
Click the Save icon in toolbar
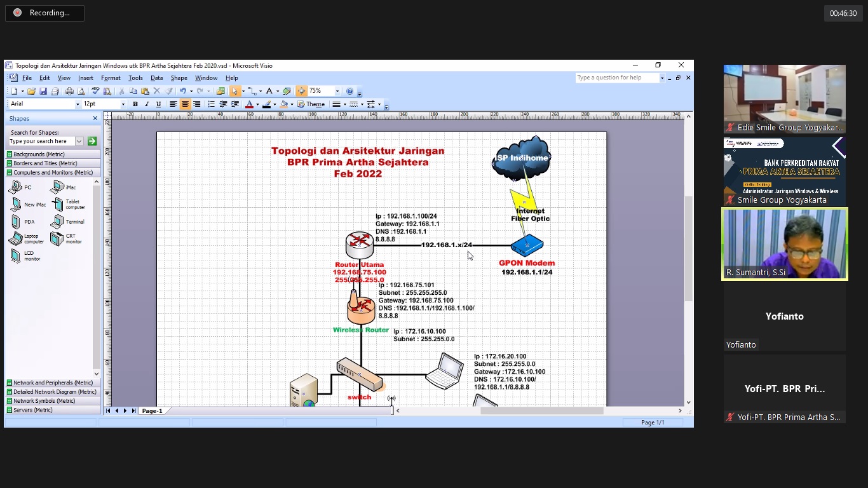[43, 91]
